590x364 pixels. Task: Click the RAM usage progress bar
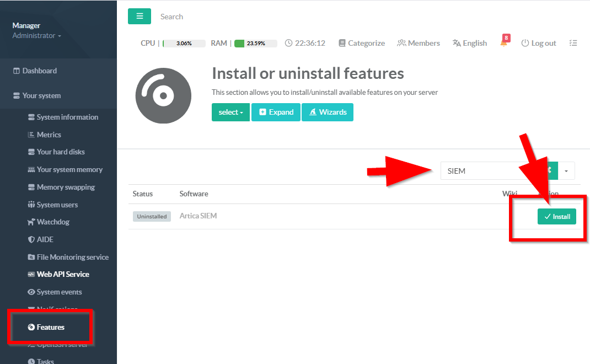click(x=256, y=43)
